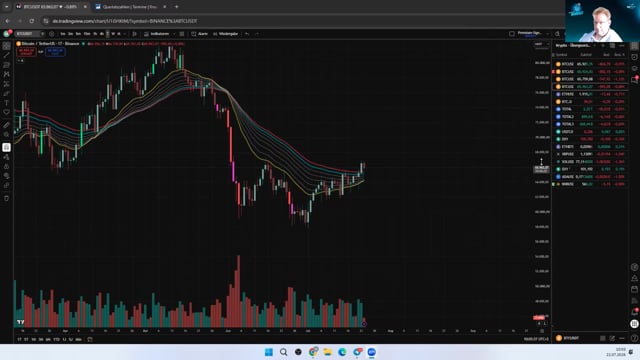This screenshot has width=640, height=360.
Task: Select the YTD date range
Action: tap(56, 339)
